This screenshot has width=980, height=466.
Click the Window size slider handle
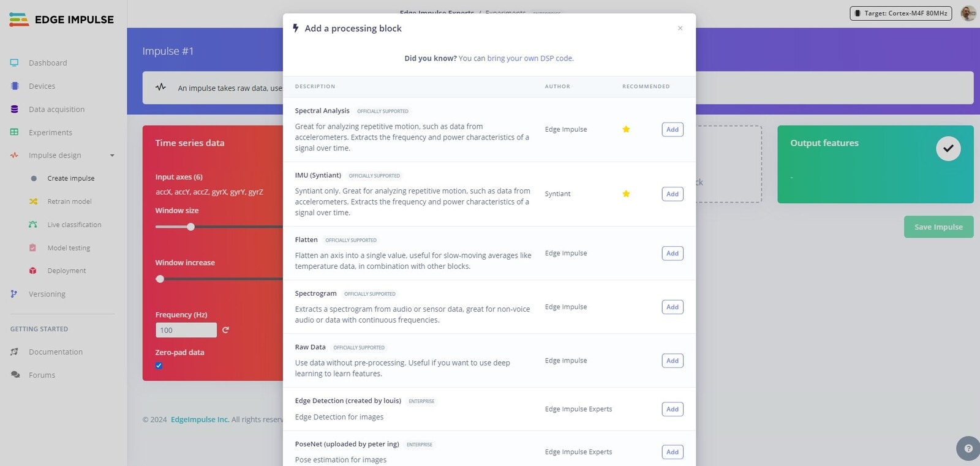[x=190, y=227]
